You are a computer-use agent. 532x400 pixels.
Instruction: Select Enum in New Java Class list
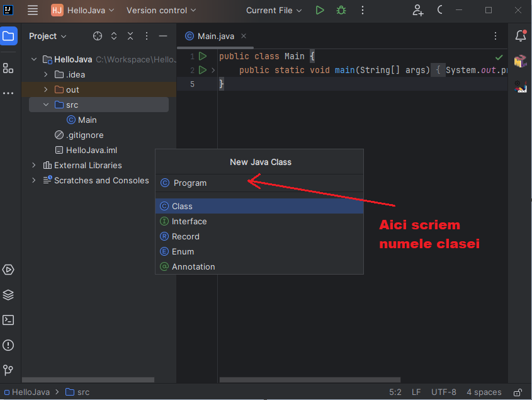coord(259,251)
